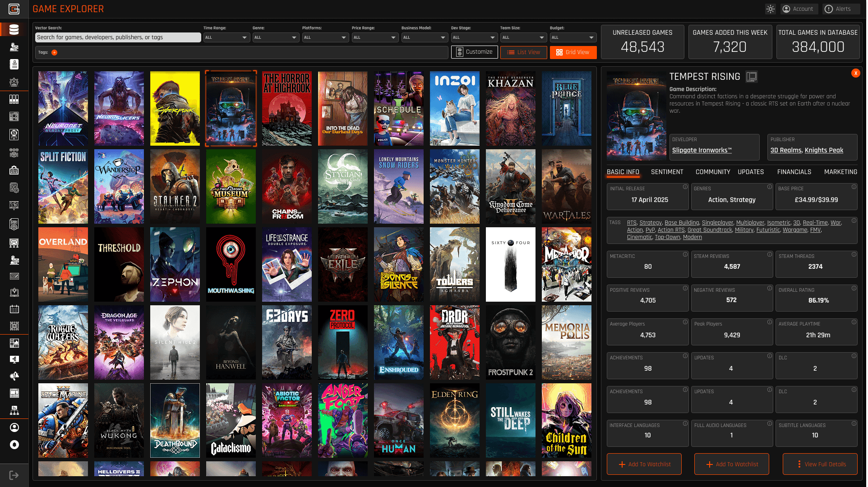Add a tag with orange plus
The image size is (868, 487).
click(x=54, y=52)
